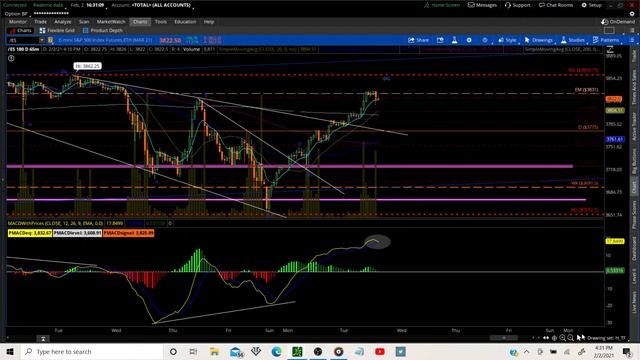
Task: Open the Tools tab
Action: (161, 22)
